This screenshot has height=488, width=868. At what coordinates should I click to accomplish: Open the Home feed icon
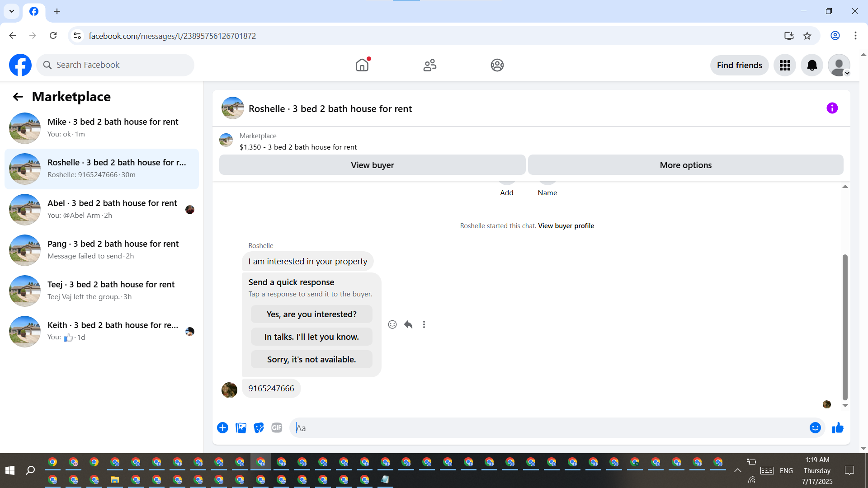pos(362,65)
